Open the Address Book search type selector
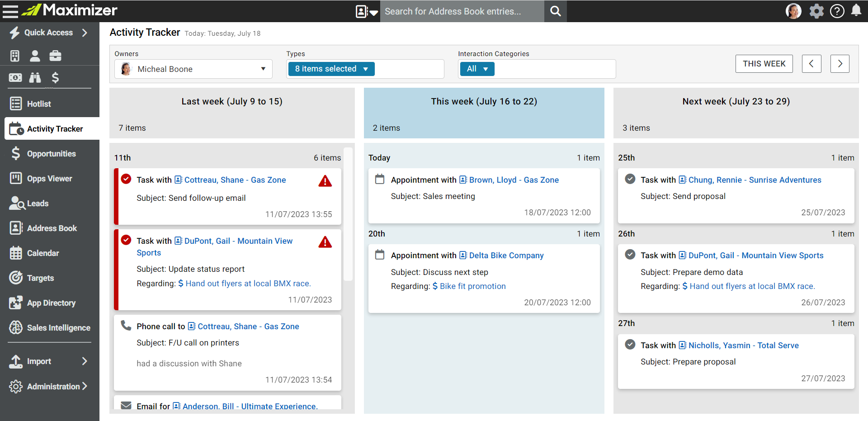This screenshot has height=421, width=868. pyautogui.click(x=367, y=11)
